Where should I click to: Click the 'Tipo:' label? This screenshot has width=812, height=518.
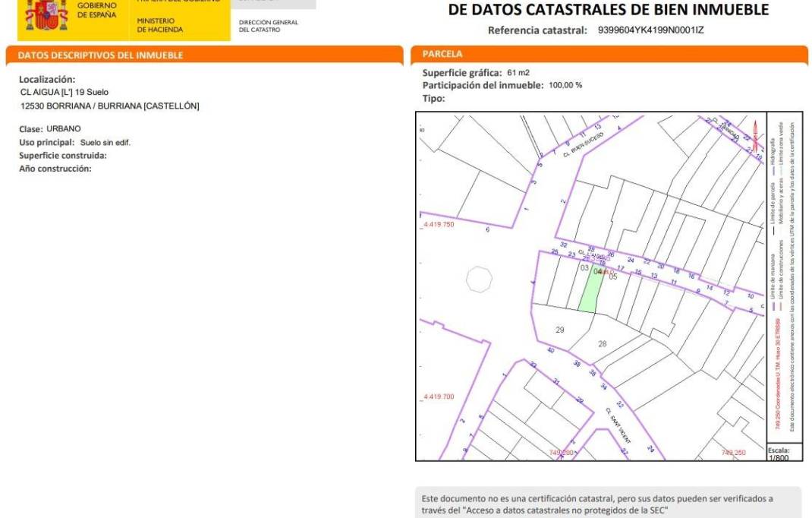pos(433,99)
